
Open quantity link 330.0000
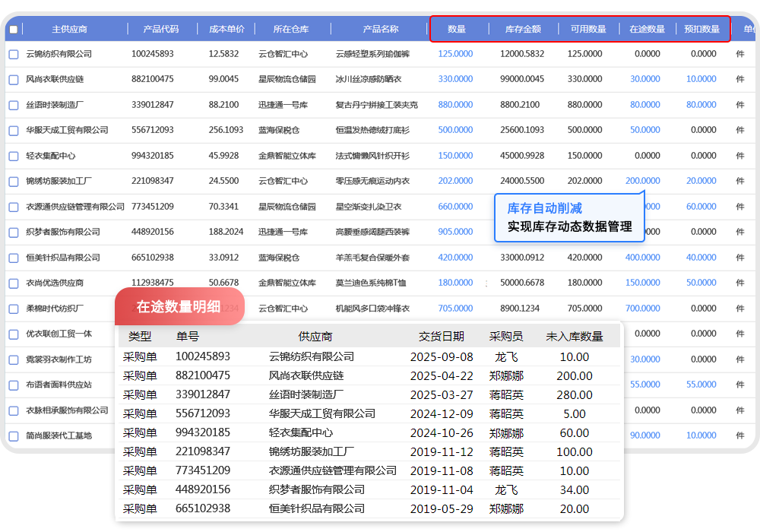455,79
